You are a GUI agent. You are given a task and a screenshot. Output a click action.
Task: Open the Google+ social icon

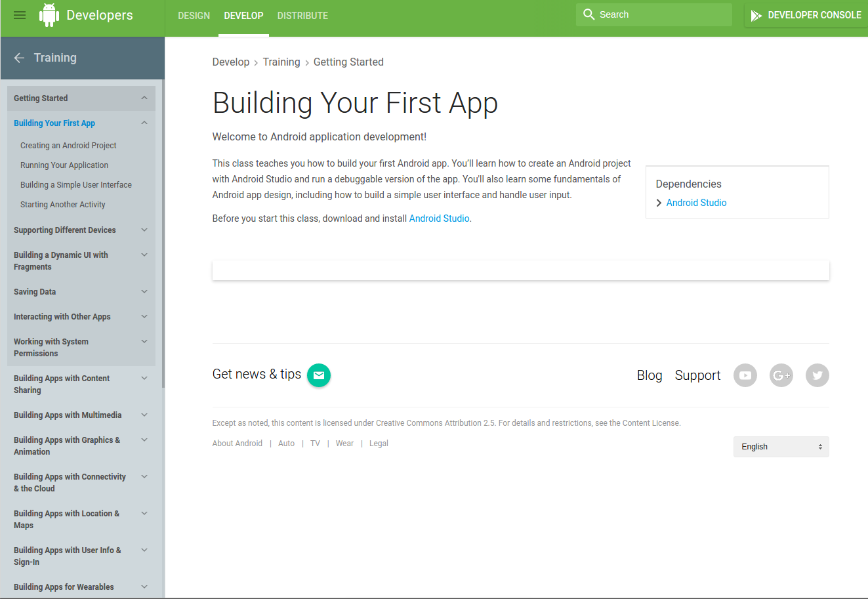tap(781, 375)
